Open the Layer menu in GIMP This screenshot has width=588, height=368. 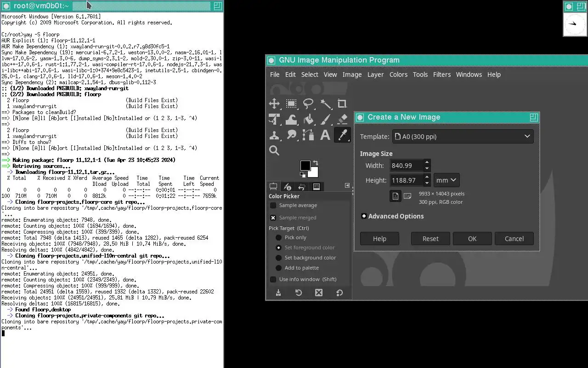(x=375, y=75)
